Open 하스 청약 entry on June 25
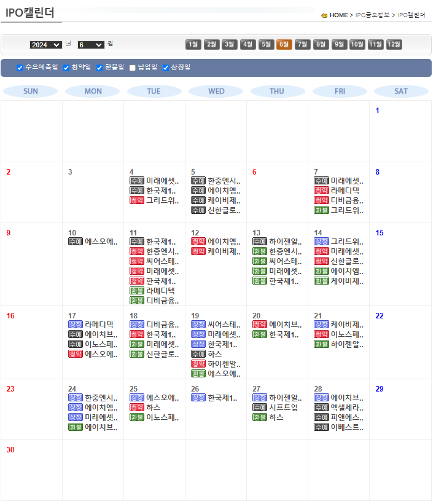The image size is (436, 504). tap(154, 408)
